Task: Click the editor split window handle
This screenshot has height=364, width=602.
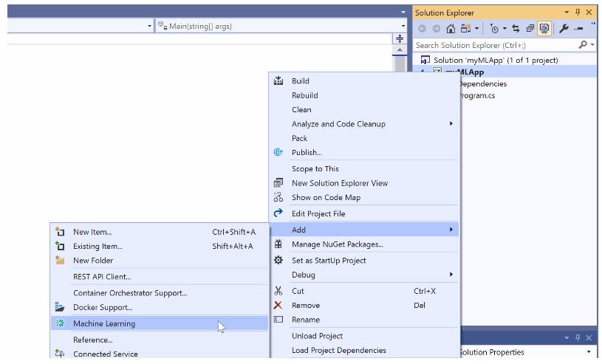Action: click(x=400, y=38)
